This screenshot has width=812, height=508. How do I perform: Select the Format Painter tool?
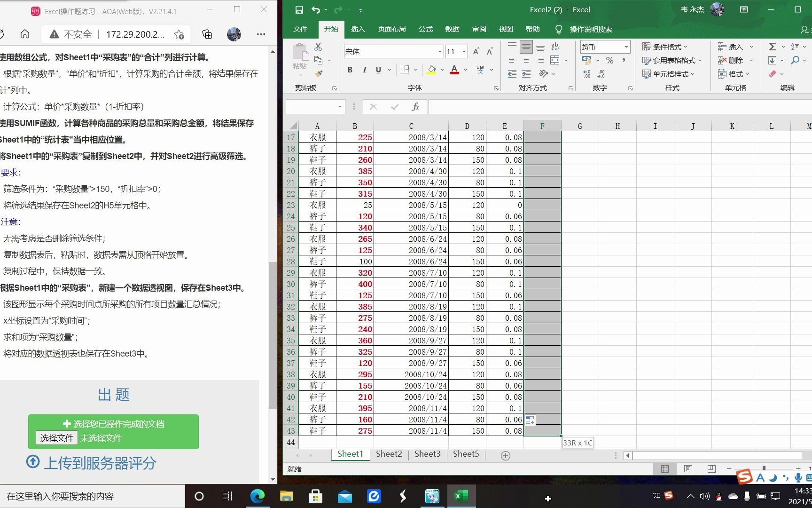click(319, 74)
